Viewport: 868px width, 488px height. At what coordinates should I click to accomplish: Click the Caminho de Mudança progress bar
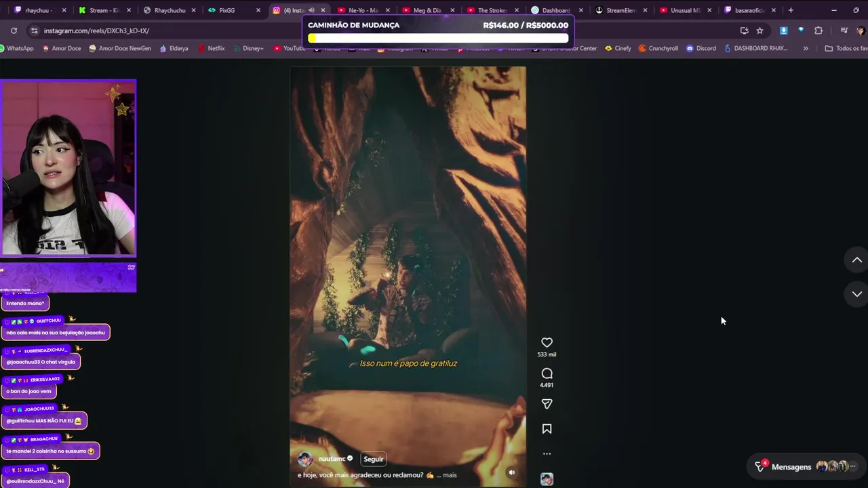pyautogui.click(x=438, y=39)
